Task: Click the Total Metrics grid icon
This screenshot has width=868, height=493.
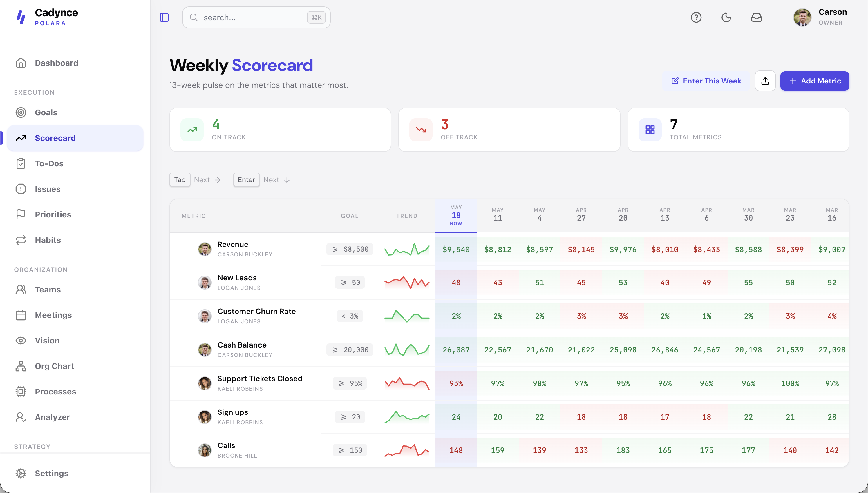Action: 650,130
